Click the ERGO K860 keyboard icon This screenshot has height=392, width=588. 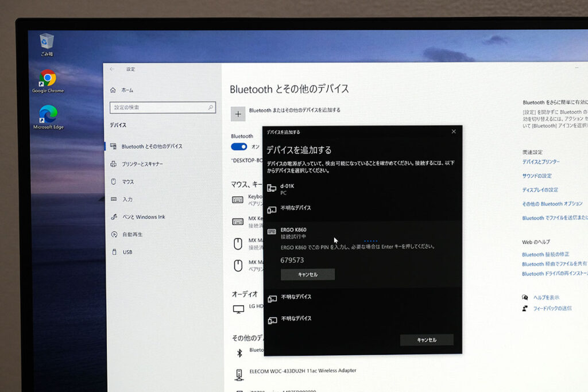coord(272,232)
